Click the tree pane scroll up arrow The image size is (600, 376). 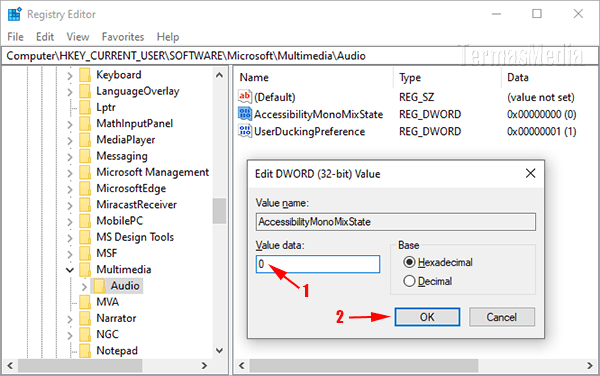coord(219,75)
